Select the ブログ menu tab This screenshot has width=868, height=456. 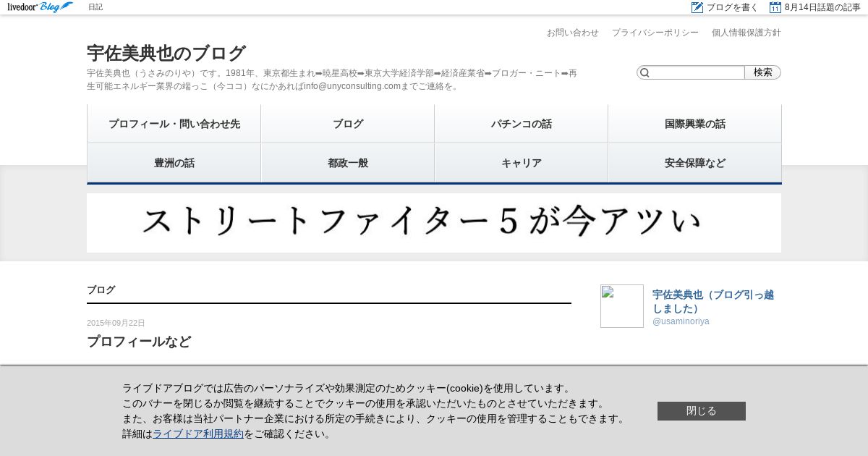tap(347, 124)
